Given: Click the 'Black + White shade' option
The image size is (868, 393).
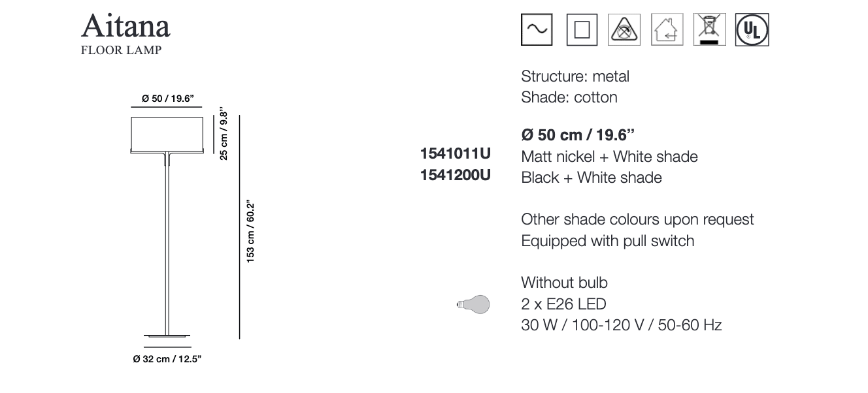Looking at the screenshot, I should pos(592,178).
